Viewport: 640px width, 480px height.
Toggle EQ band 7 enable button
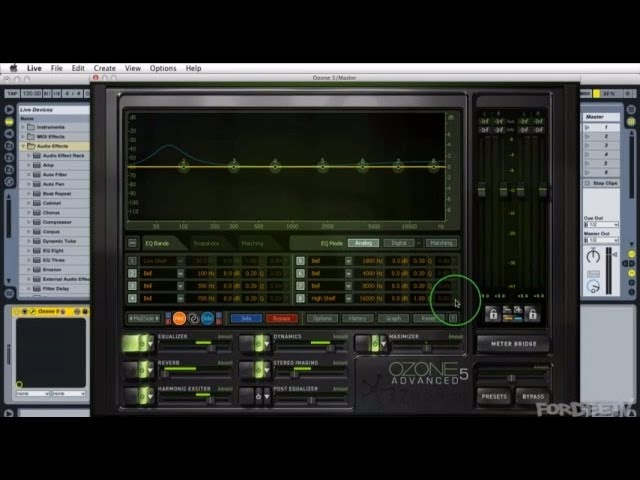pos(300,286)
